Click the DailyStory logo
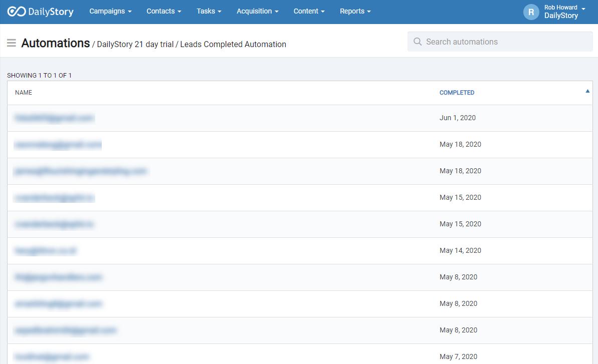Viewport: 598px width, 364px height. tap(41, 12)
